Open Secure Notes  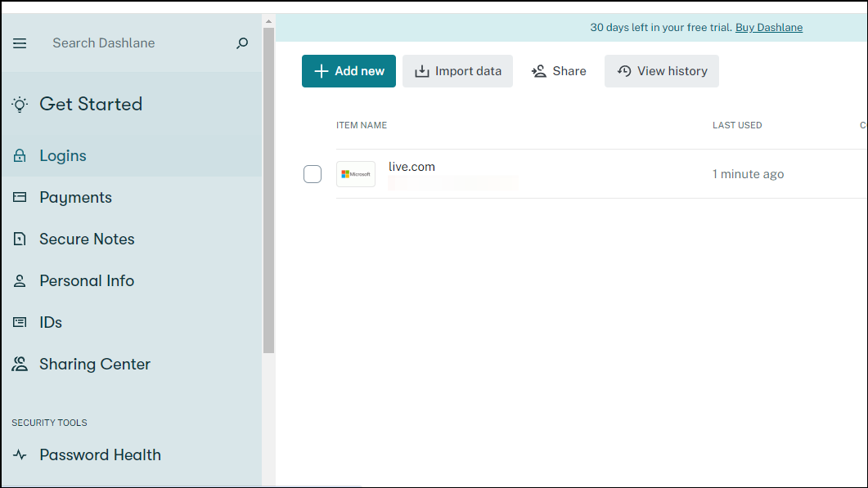pos(132,239)
